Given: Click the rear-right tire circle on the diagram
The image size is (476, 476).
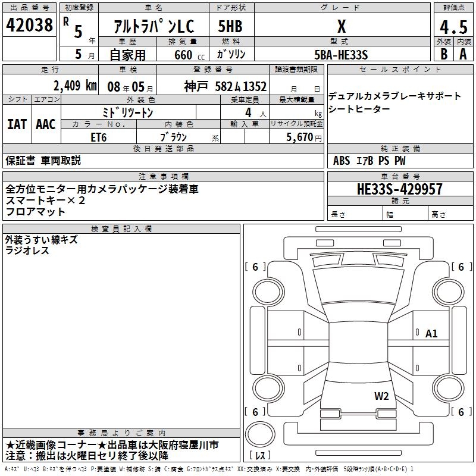Looking at the screenshot, I should pyautogui.click(x=449, y=388).
